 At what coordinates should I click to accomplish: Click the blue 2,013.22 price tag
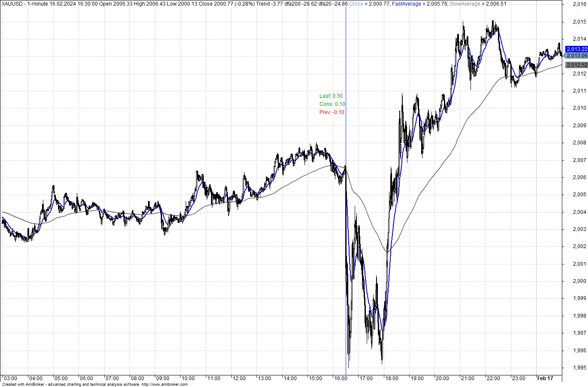[x=577, y=49]
